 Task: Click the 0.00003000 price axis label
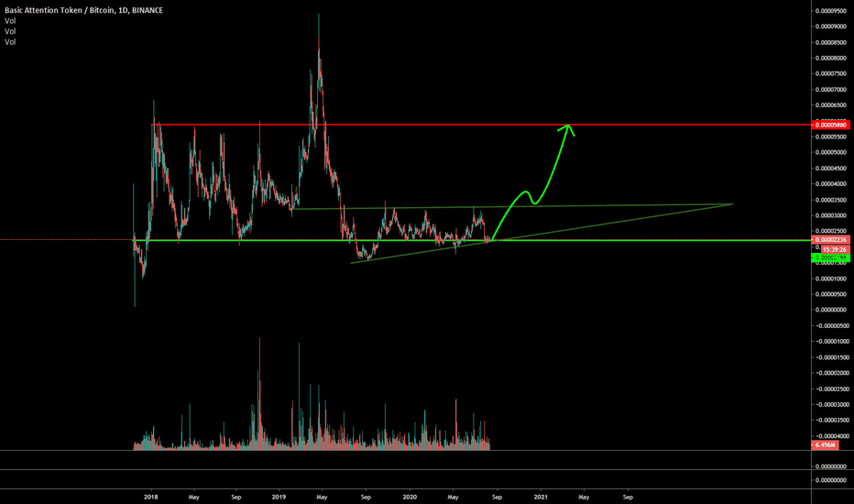(831, 215)
